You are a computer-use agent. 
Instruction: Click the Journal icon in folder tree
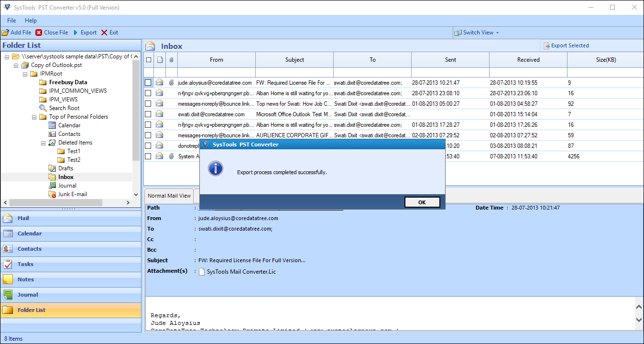pos(52,186)
